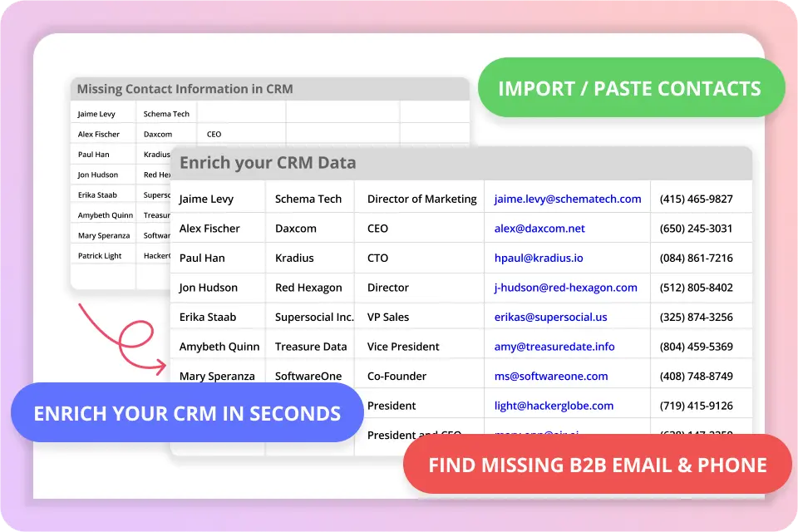Click Amybeth Quinn in Missing Contact Information table
The image size is (798, 532).
pyautogui.click(x=106, y=215)
